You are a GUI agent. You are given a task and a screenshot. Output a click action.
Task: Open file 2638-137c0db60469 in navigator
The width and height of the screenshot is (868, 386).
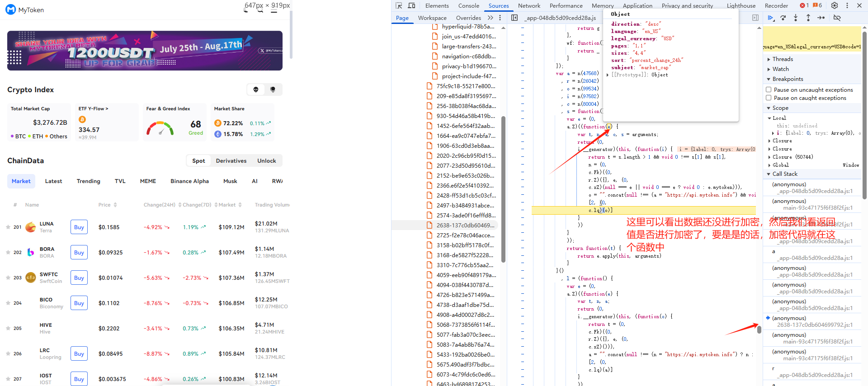(466, 225)
